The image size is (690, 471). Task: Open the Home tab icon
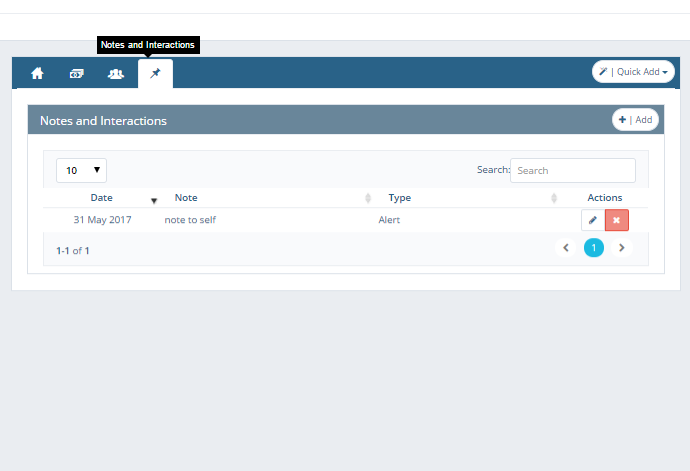pyautogui.click(x=37, y=74)
